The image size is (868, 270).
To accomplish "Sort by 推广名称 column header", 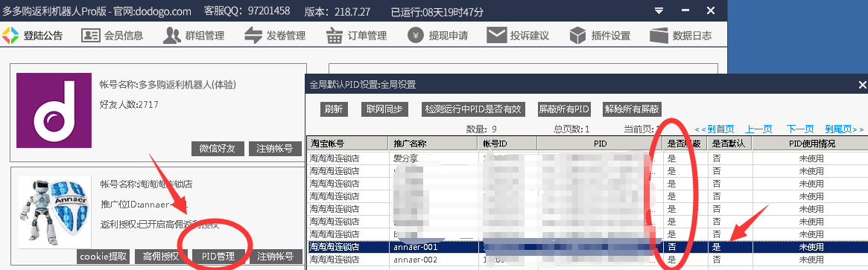I will tap(433, 144).
